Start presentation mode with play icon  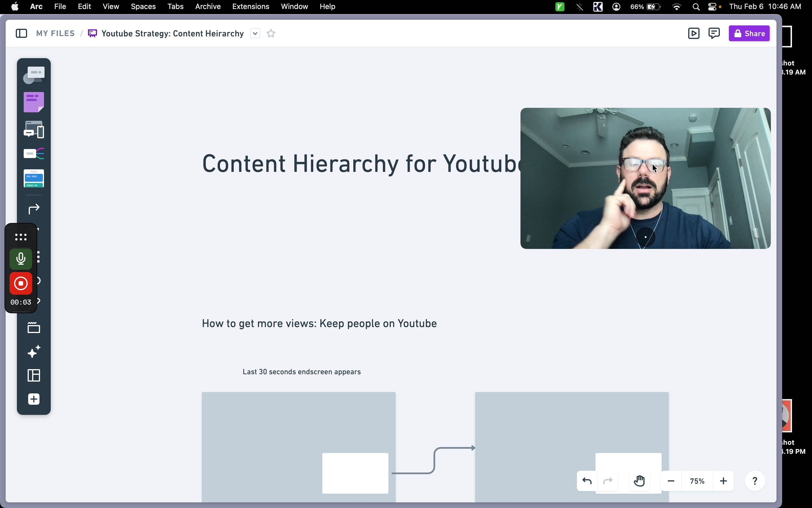click(x=694, y=33)
